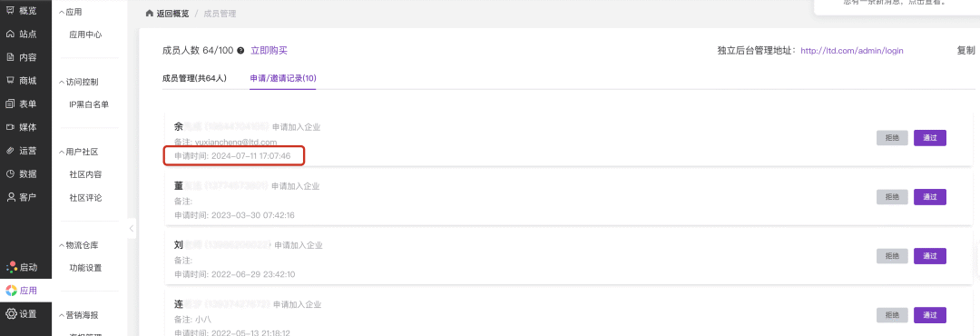Approve 余's application with 通过 button

tap(930, 138)
